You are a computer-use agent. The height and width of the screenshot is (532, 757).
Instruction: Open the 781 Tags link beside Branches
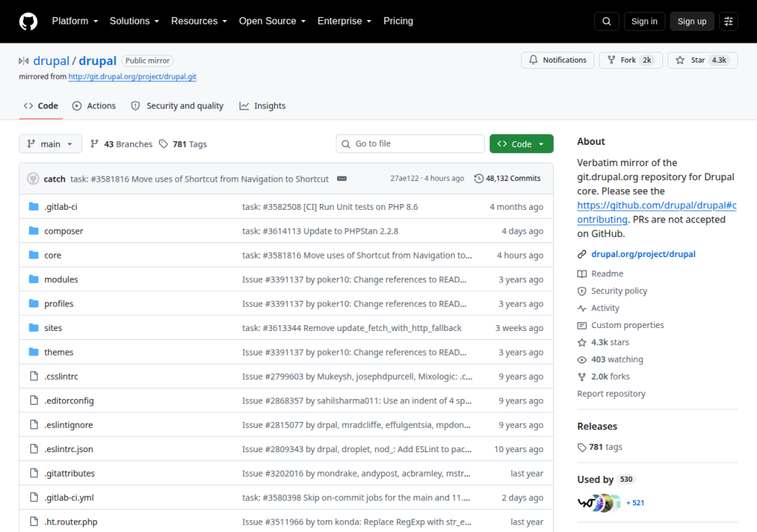click(183, 144)
